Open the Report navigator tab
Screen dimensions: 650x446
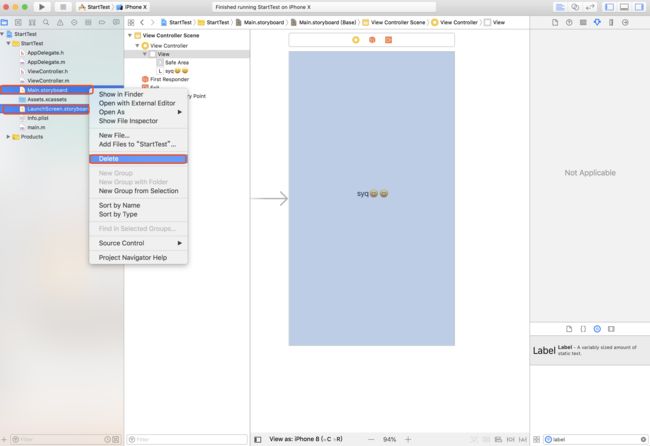pyautogui.click(x=116, y=22)
